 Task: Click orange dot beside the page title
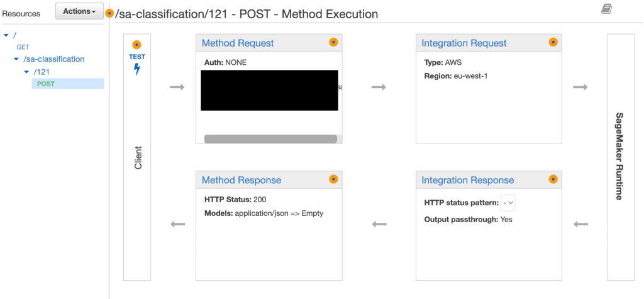109,13
